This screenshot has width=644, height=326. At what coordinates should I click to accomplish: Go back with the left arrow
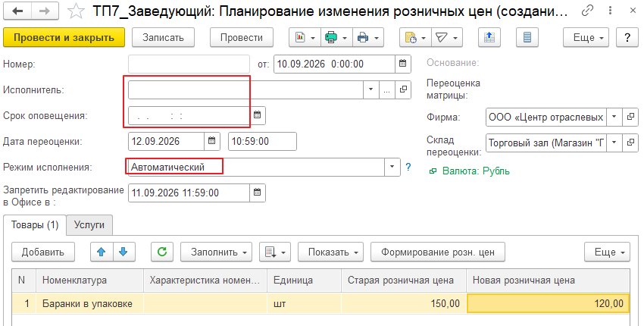[17, 11]
